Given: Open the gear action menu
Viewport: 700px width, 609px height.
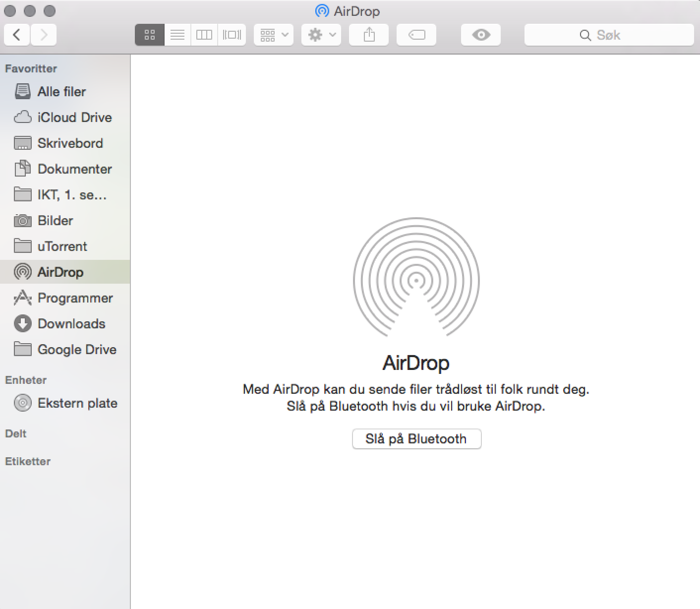Looking at the screenshot, I should tap(321, 35).
